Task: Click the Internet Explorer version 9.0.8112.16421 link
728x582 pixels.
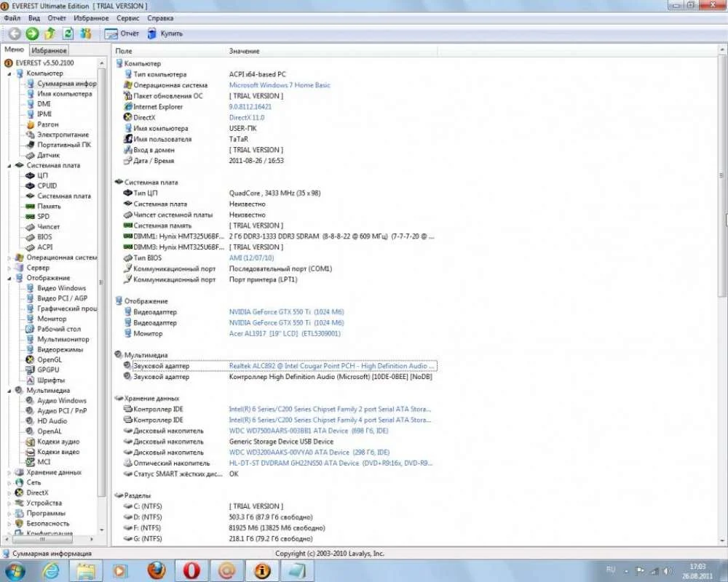Action: point(250,107)
